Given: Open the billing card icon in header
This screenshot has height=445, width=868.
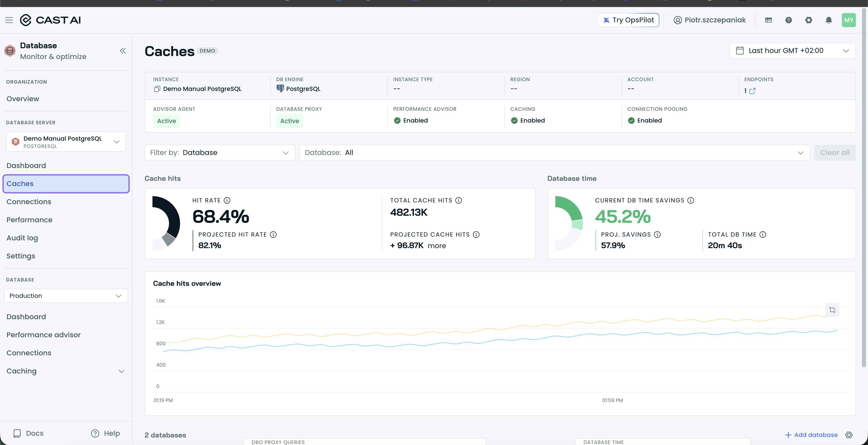Looking at the screenshot, I should (x=768, y=20).
